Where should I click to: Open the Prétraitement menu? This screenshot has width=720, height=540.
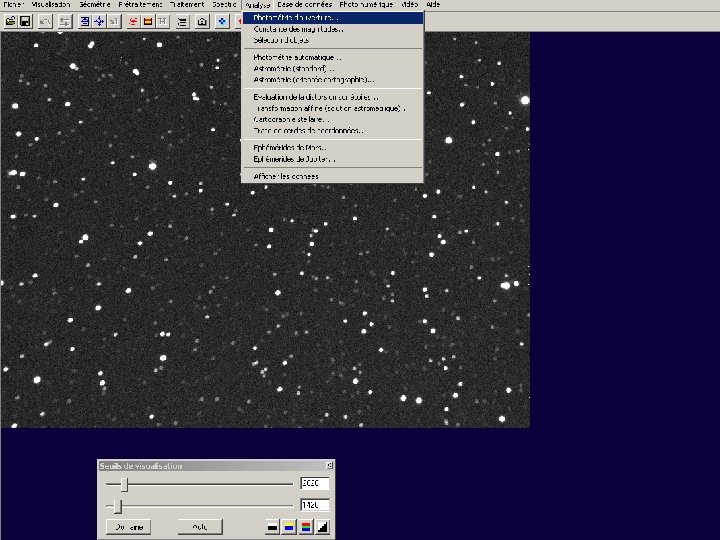pos(140,5)
